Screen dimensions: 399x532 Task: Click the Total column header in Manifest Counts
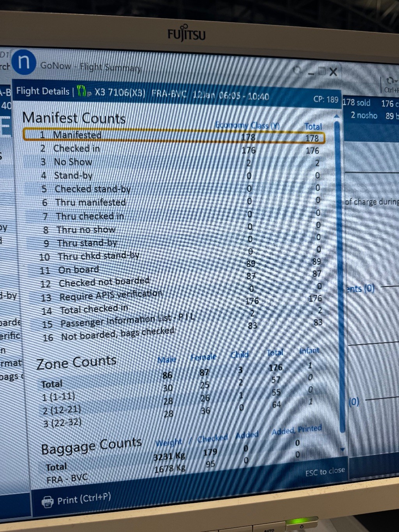[313, 127]
